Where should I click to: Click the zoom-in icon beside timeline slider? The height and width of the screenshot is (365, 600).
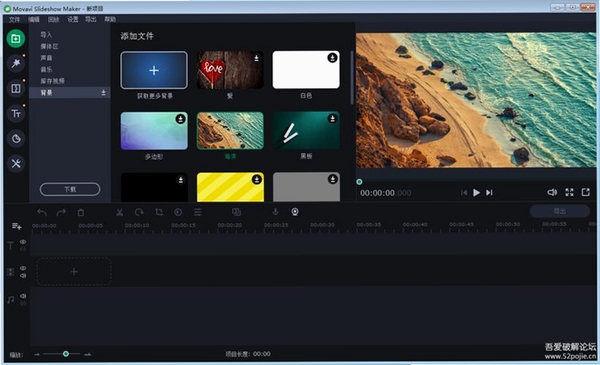(x=88, y=355)
